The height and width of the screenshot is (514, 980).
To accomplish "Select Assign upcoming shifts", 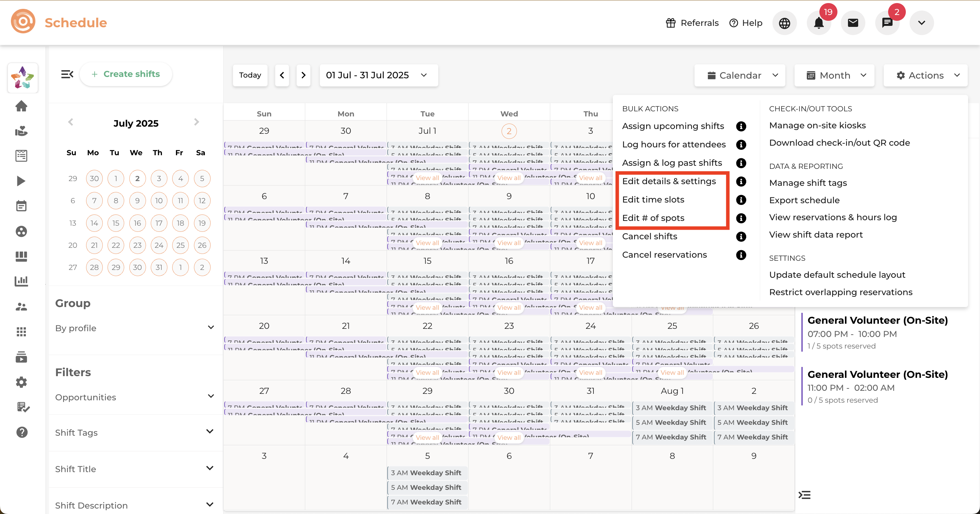I will tap(673, 126).
